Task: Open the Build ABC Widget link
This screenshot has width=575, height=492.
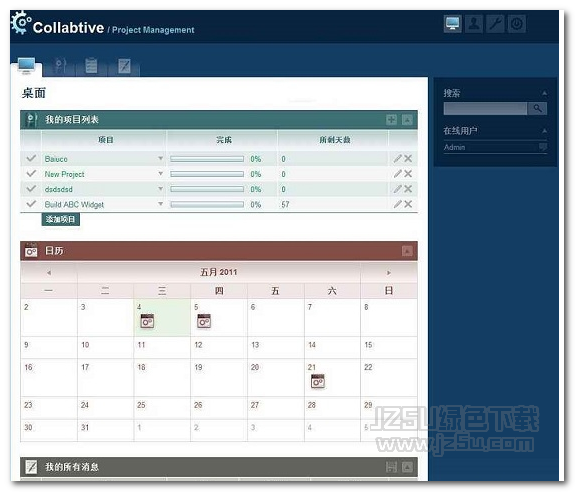Action: tap(74, 205)
